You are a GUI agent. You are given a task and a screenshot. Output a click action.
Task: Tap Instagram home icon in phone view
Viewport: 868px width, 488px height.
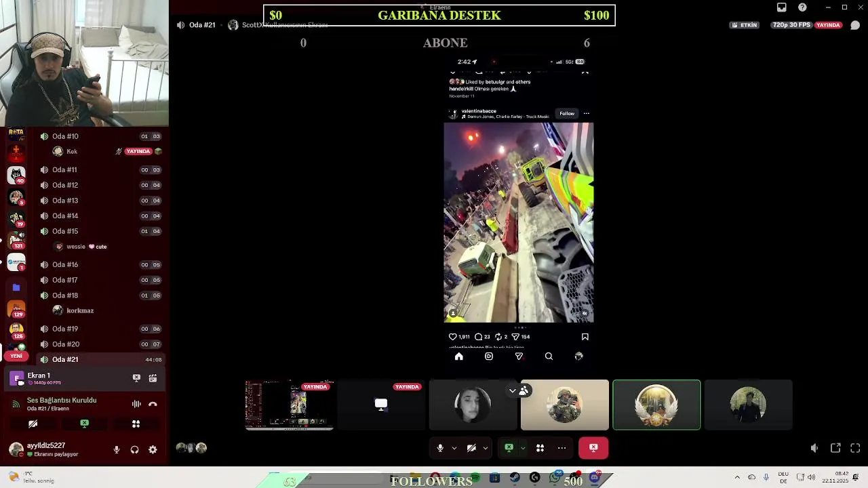[459, 357]
